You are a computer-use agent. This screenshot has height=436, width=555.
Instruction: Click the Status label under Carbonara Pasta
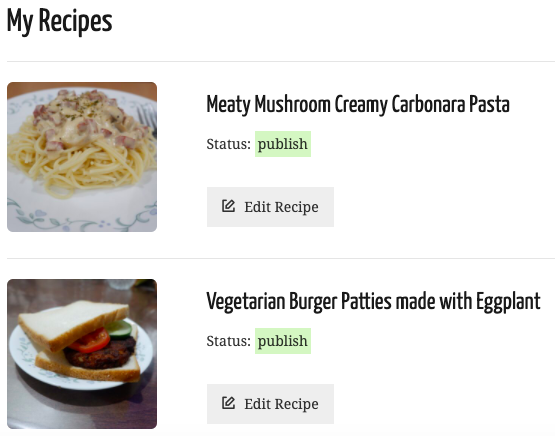229,144
